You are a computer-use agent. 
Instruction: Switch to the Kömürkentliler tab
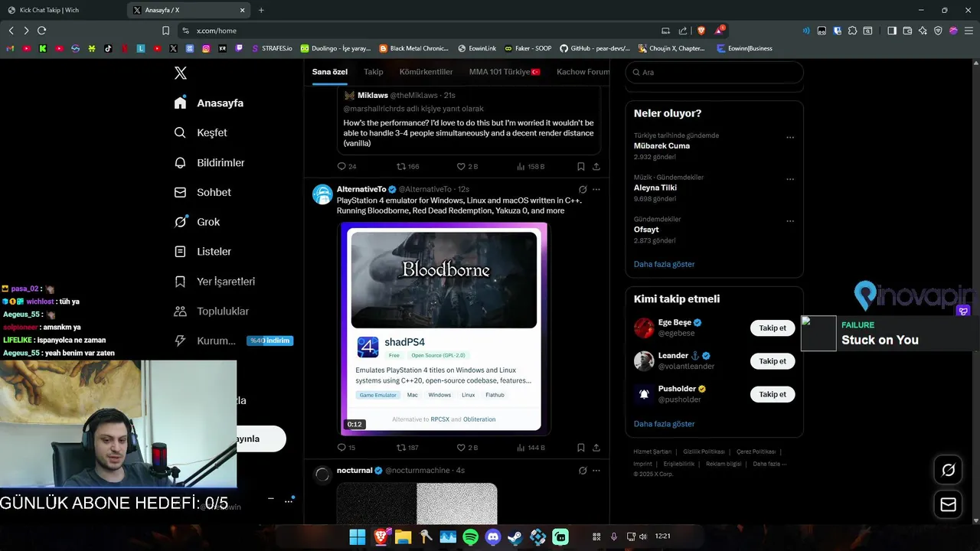pos(426,72)
